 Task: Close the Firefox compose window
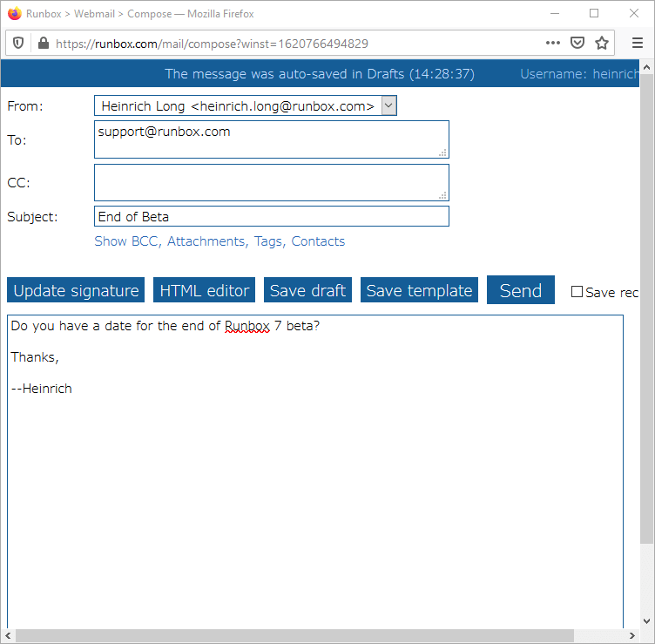(x=634, y=13)
